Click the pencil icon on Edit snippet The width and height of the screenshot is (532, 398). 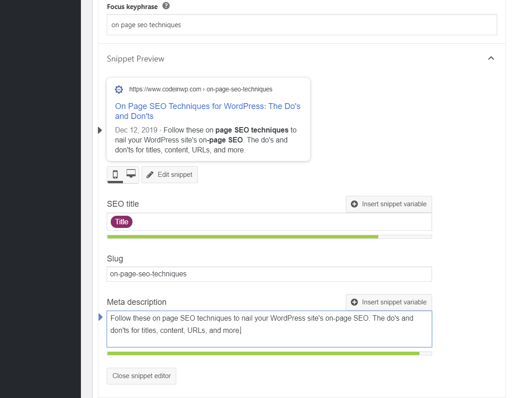[x=150, y=175]
